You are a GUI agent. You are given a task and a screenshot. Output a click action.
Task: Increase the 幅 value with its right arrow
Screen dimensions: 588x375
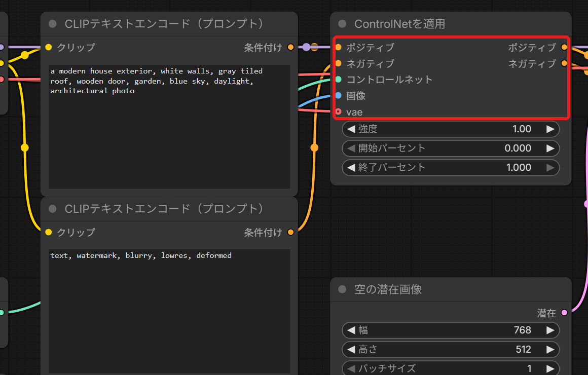tap(550, 330)
